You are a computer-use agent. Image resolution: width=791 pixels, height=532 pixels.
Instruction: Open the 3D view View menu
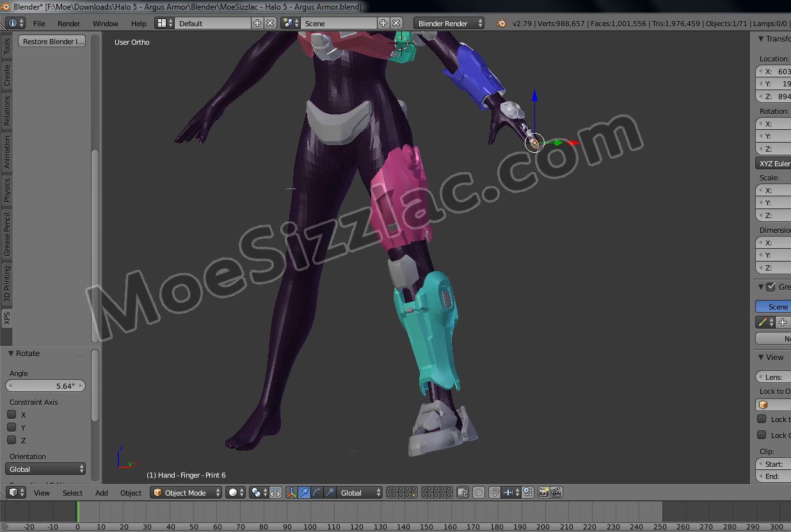(x=42, y=492)
